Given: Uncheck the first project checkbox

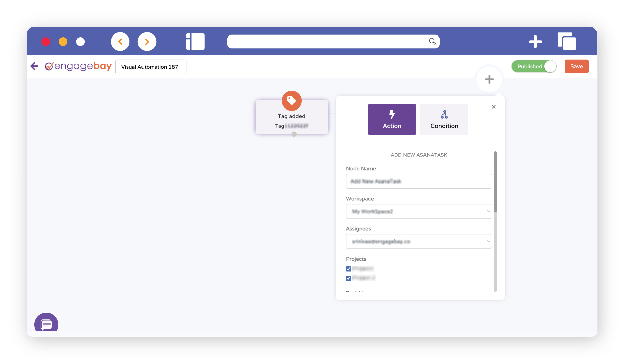Looking at the screenshot, I should (x=349, y=269).
